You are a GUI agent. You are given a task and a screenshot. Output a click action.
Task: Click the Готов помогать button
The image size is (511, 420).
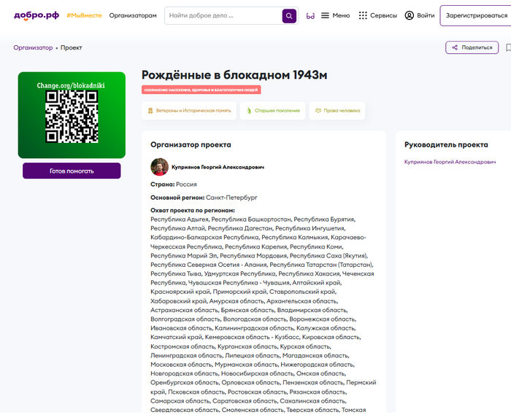click(72, 171)
